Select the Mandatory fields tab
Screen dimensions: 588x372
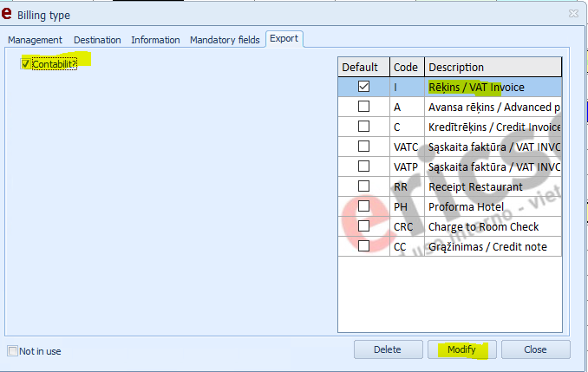pos(225,40)
